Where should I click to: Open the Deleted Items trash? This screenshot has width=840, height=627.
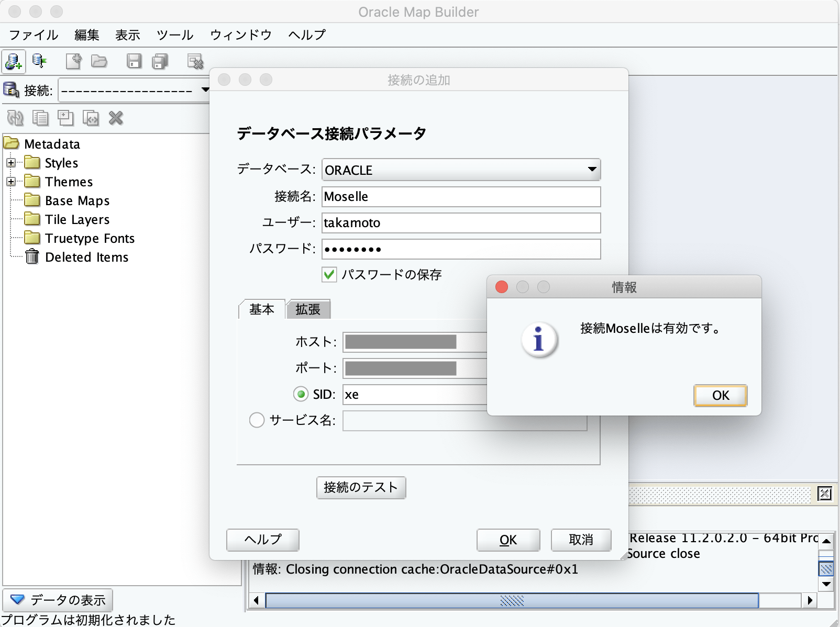[77, 257]
